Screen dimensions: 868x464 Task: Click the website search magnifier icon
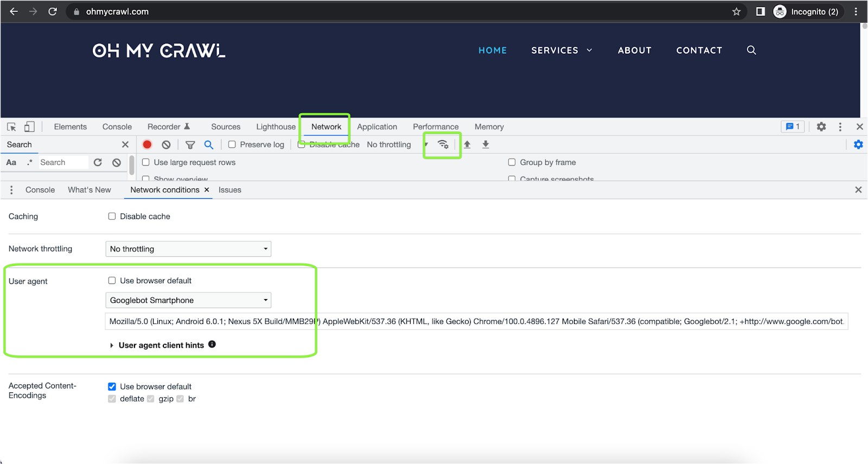(x=751, y=50)
